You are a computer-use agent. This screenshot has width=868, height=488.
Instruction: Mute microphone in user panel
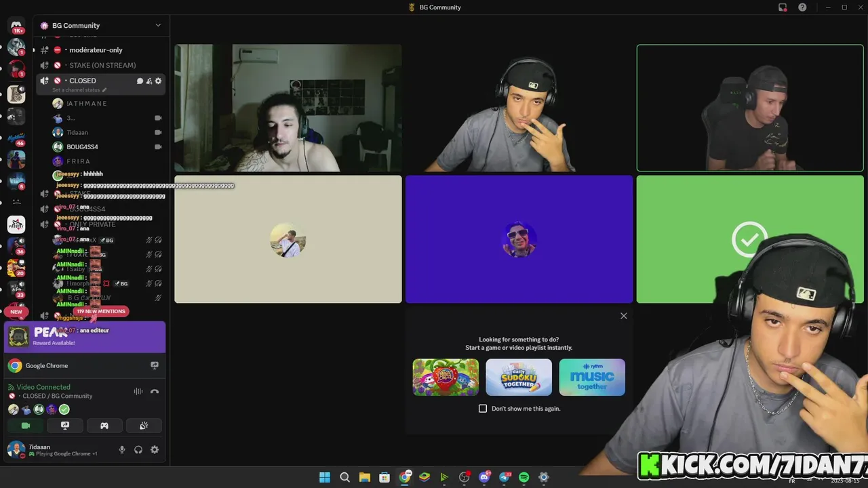122,449
